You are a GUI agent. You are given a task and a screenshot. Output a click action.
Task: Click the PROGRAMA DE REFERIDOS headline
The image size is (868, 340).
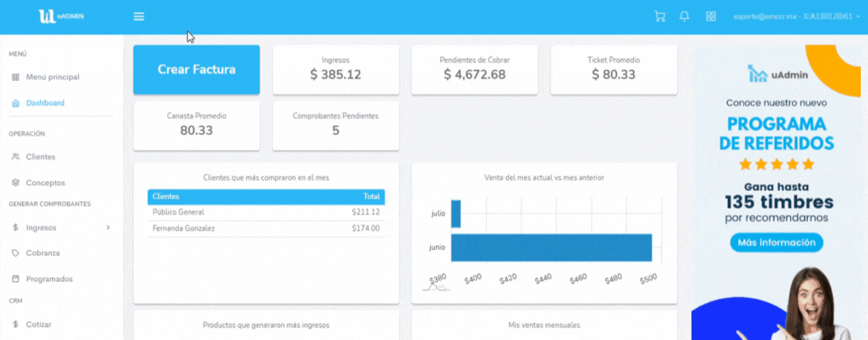click(777, 132)
